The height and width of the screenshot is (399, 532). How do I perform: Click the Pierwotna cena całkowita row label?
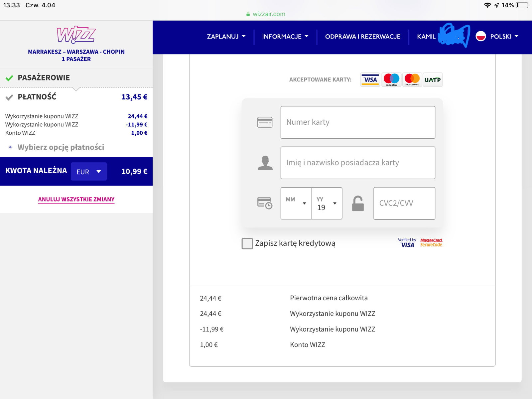click(329, 298)
